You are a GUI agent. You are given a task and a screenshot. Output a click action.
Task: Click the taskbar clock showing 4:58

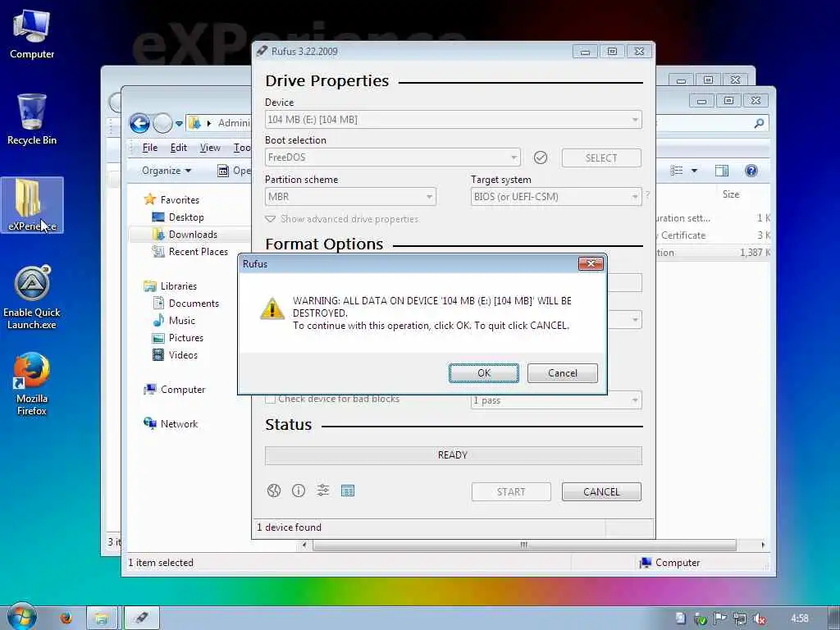pos(799,619)
